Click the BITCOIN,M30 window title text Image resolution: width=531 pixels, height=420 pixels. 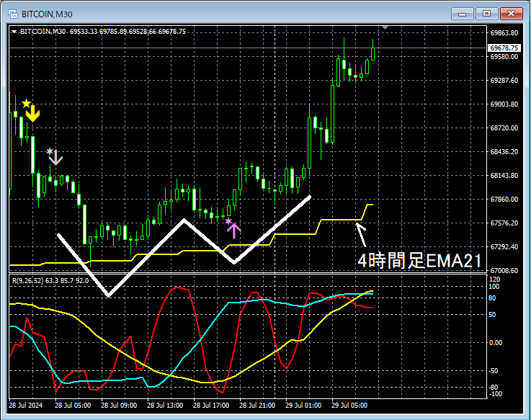47,14
